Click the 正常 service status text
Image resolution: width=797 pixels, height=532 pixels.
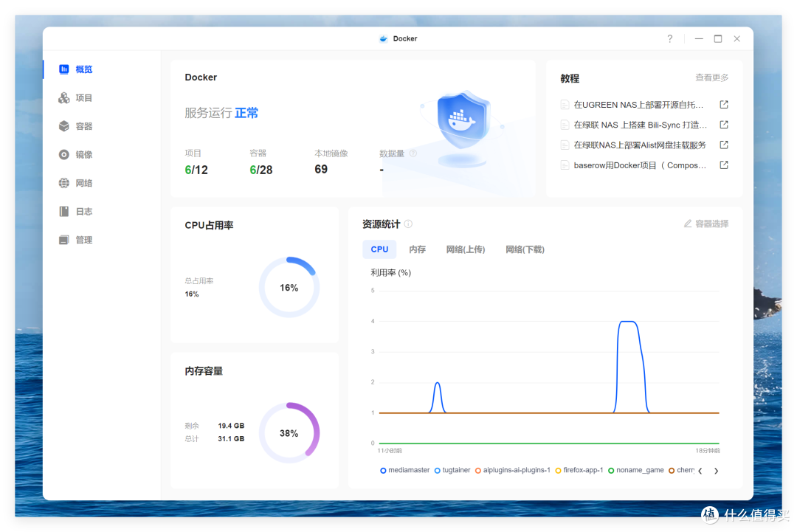[x=246, y=113]
